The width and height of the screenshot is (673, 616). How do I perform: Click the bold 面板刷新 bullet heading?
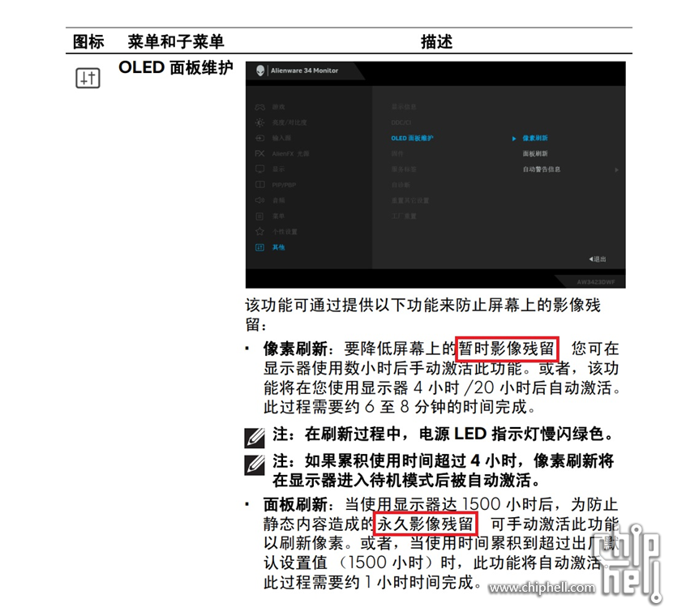(295, 504)
